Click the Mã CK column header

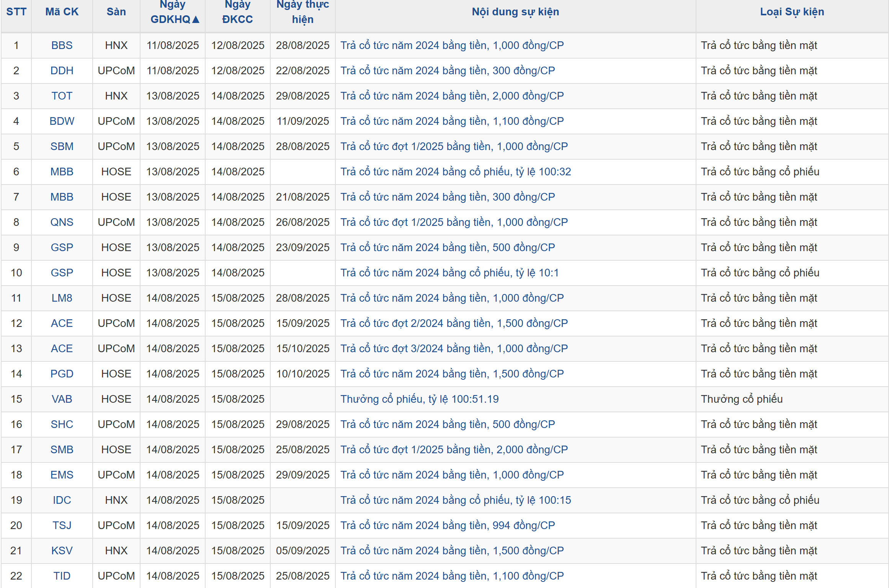pos(62,12)
